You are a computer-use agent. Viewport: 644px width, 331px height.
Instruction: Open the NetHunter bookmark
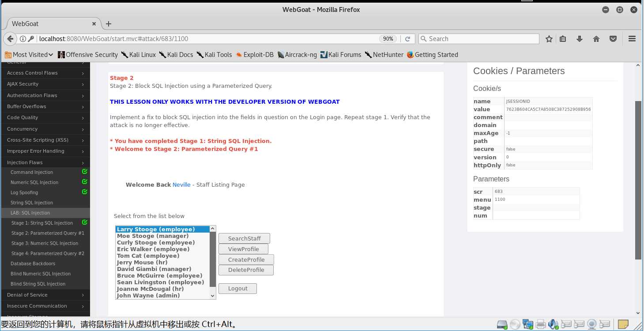tap(384, 55)
